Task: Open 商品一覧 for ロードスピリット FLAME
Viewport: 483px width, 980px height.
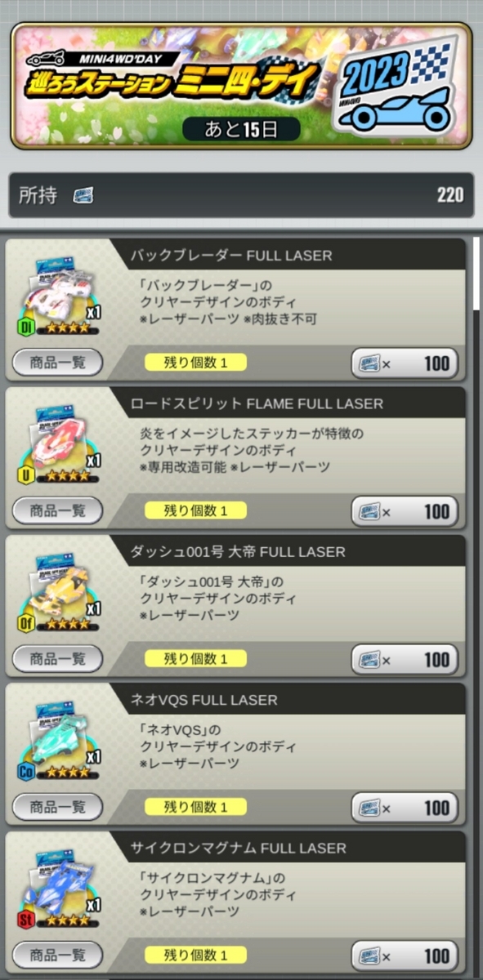Action: click(57, 510)
